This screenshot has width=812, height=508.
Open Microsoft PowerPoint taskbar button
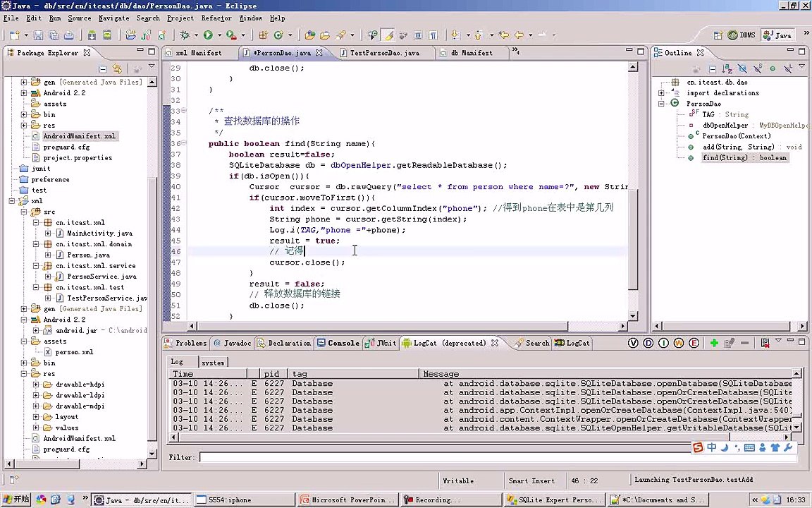(x=348, y=500)
